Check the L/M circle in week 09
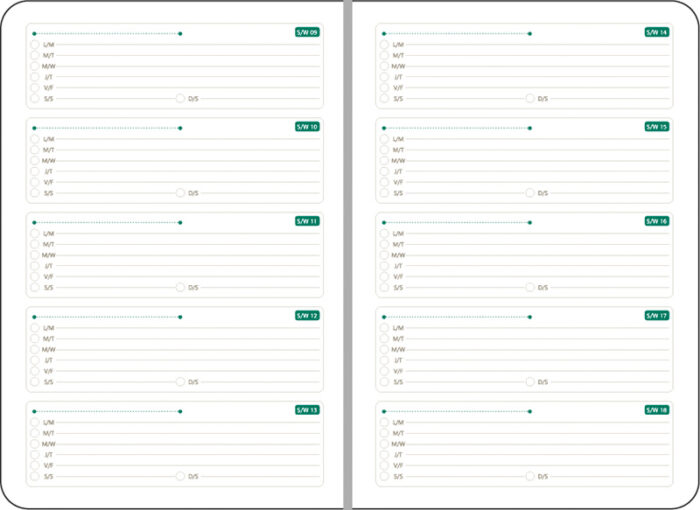The image size is (700, 510). 35,45
